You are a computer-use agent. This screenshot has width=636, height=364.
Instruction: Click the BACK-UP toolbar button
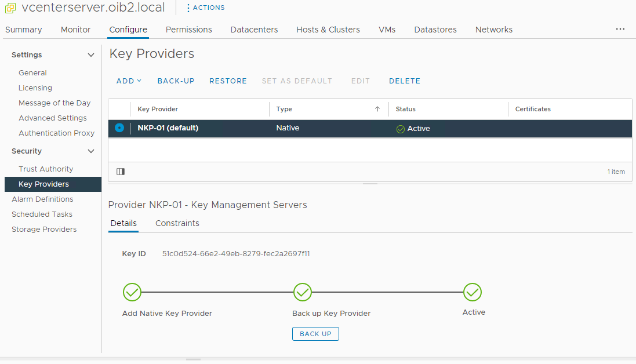point(176,81)
